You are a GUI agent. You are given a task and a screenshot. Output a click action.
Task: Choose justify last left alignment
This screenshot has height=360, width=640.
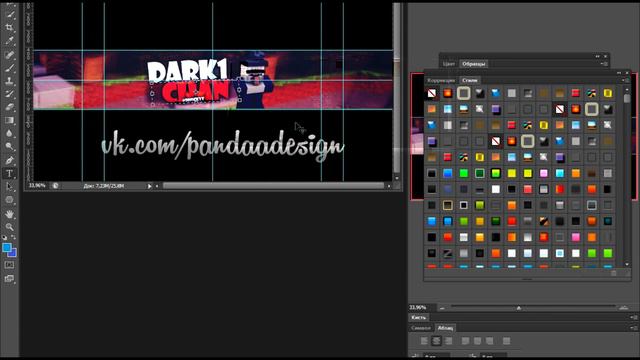(x=465, y=341)
